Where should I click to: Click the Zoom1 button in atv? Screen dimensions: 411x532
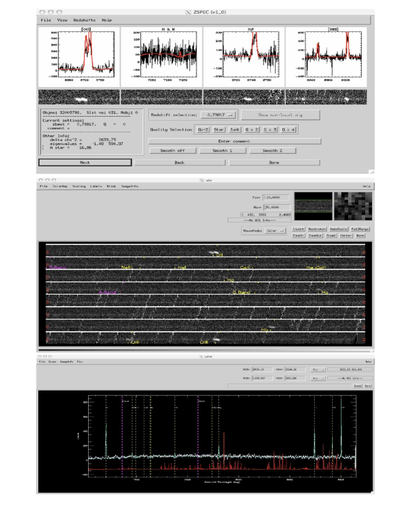[x=331, y=236]
